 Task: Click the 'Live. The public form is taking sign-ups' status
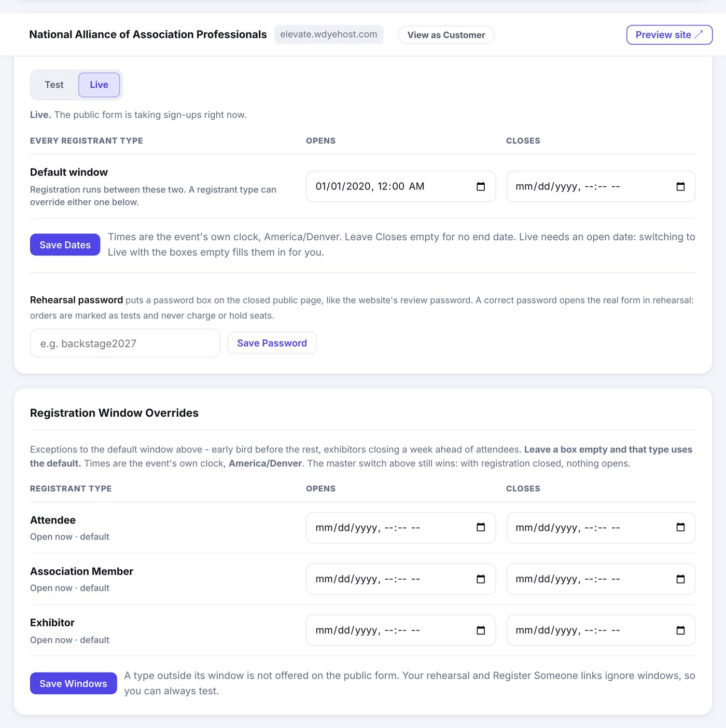[138, 115]
